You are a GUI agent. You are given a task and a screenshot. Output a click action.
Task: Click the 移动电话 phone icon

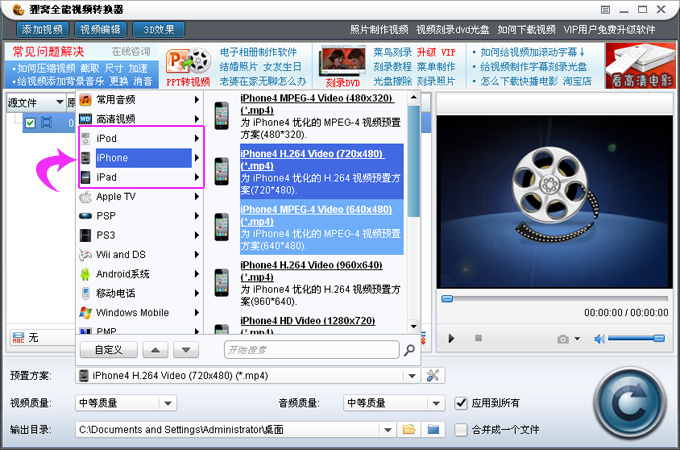[86, 293]
